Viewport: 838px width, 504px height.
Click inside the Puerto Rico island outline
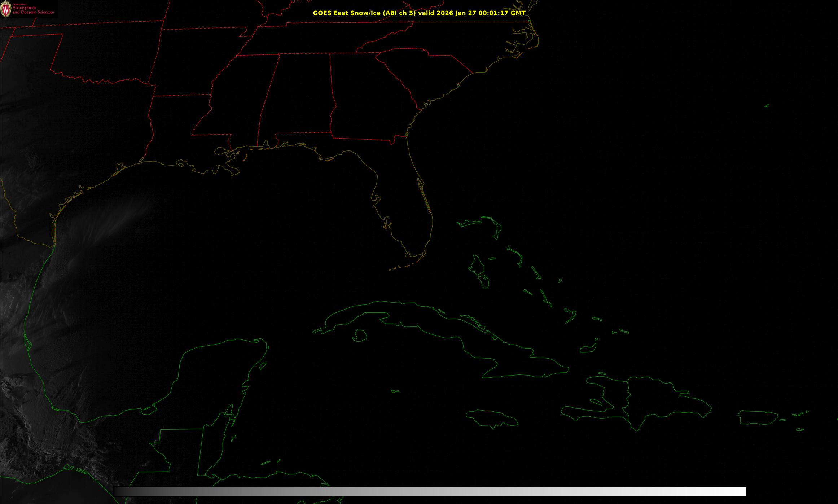click(x=758, y=417)
